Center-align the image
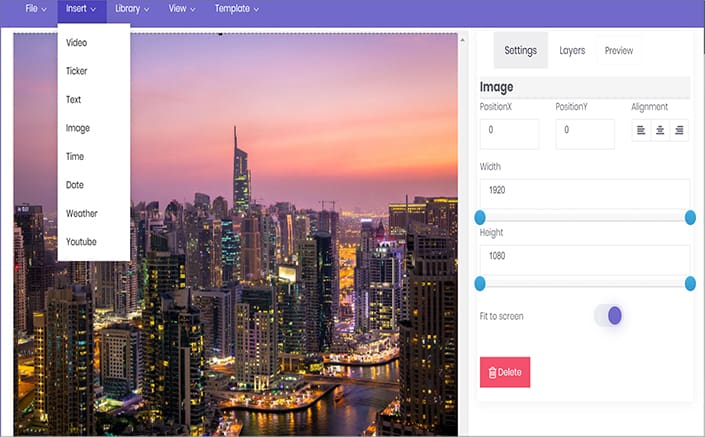The image size is (705, 437). (x=660, y=130)
